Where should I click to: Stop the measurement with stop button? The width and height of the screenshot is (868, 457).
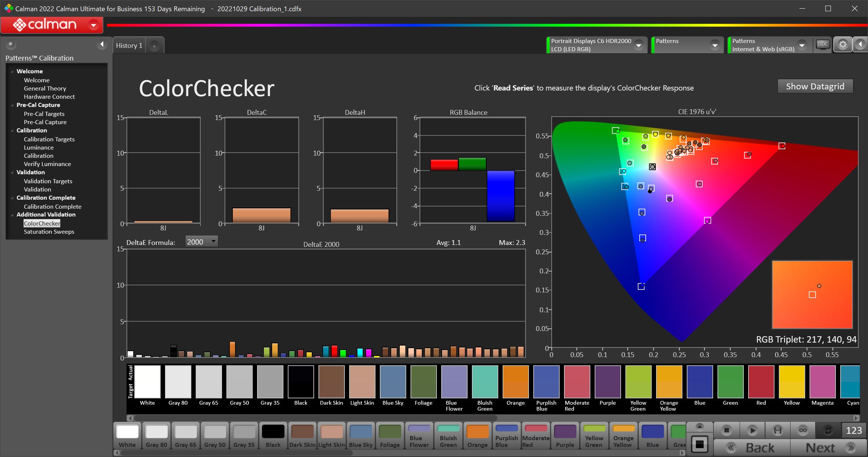tap(727, 430)
